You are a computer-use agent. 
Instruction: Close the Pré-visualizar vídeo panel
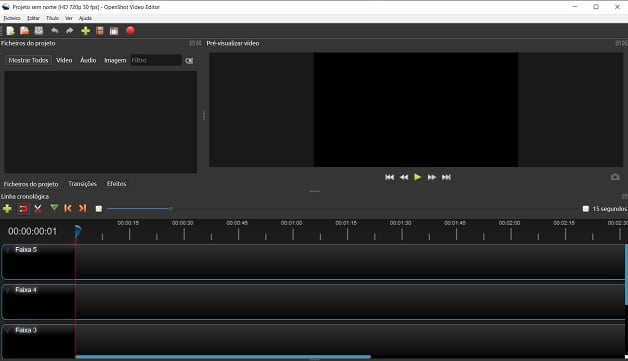coord(625,43)
